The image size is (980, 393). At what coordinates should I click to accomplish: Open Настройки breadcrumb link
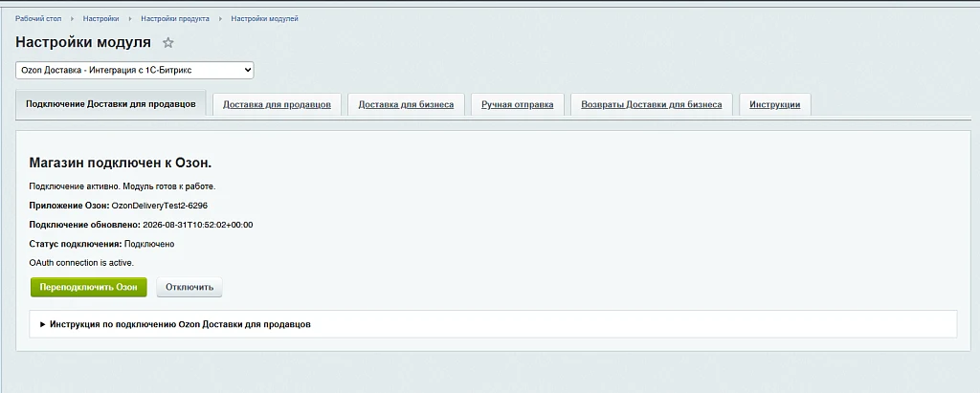100,19
